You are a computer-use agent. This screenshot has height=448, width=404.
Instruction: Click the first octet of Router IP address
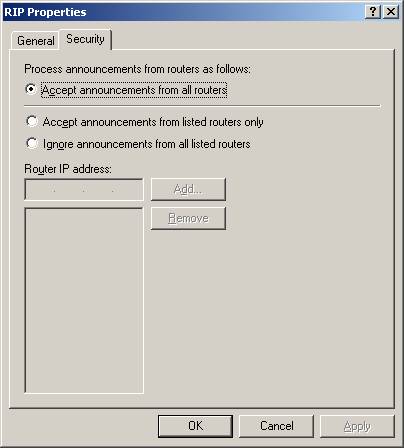pyautogui.click(x=40, y=190)
